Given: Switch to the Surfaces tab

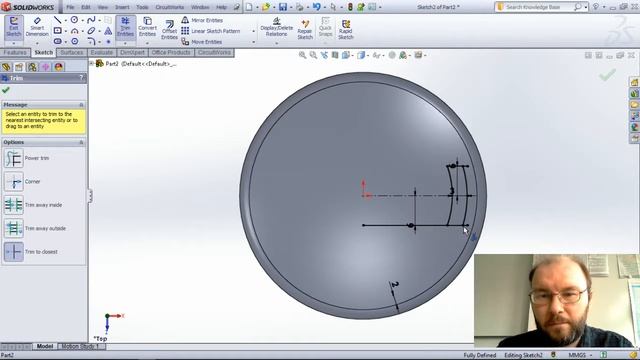Looking at the screenshot, I should 71,53.
